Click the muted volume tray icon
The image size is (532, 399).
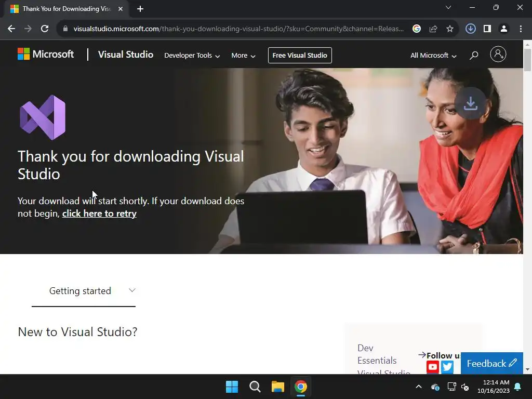465,387
